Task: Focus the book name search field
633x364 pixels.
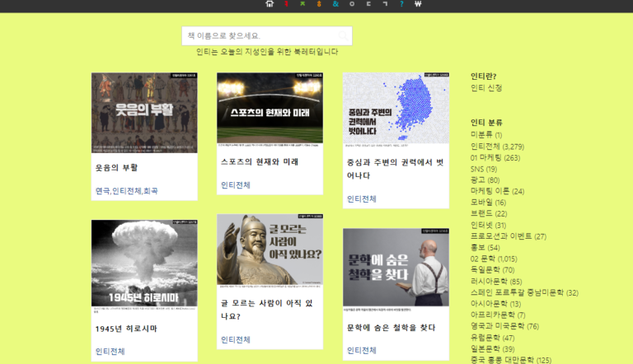Action: point(267,36)
